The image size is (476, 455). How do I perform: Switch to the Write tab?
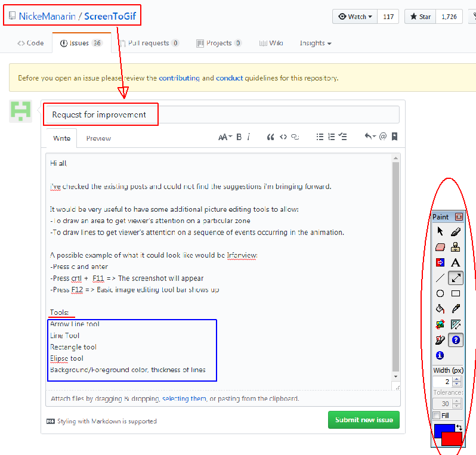click(61, 138)
